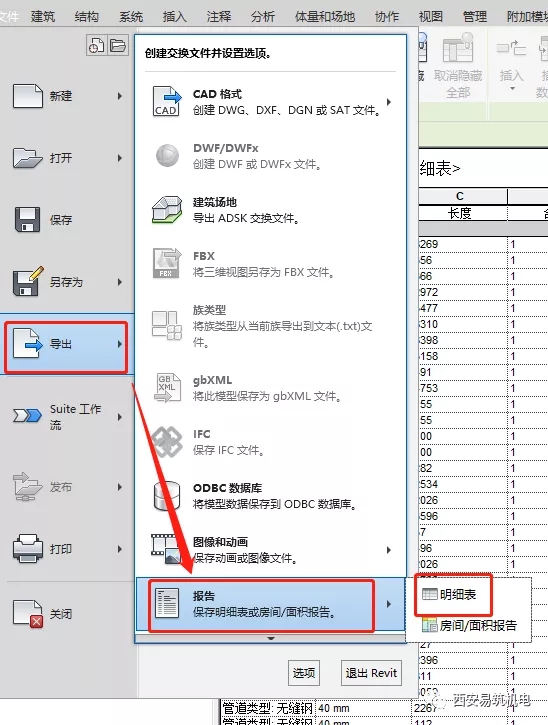Expand the 另存为 submenu arrow

coord(120,282)
